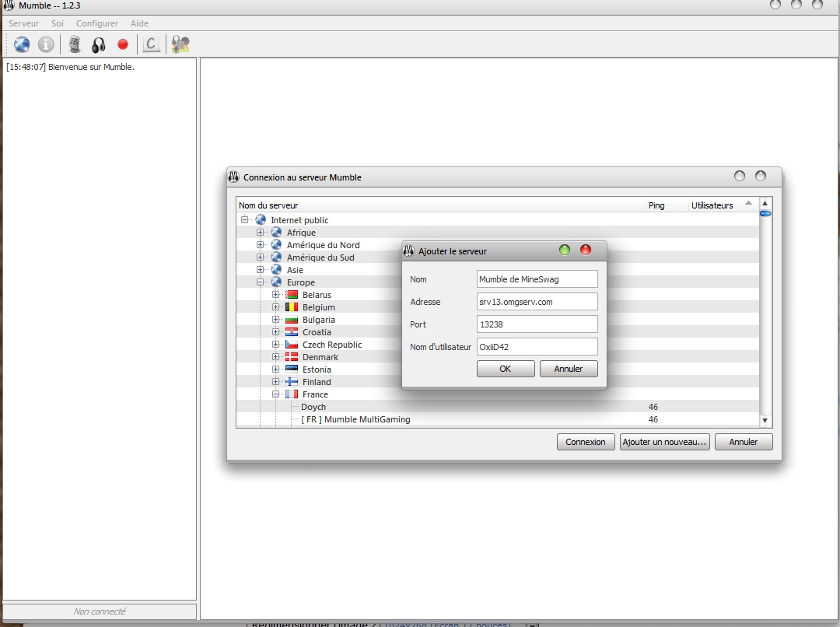Click the Mumble icon in Connexion dialog title
This screenshot has height=627, width=840.
(233, 177)
